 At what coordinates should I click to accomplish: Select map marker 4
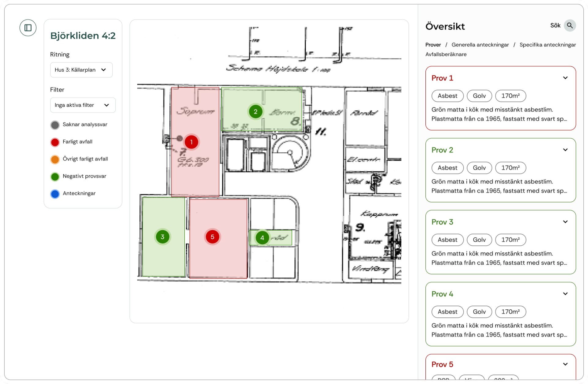pos(262,238)
